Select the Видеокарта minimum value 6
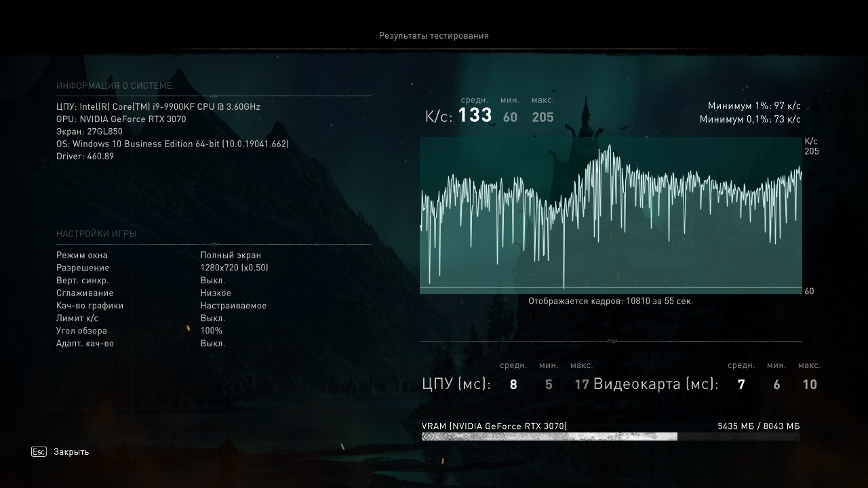This screenshot has height=488, width=868. [776, 385]
